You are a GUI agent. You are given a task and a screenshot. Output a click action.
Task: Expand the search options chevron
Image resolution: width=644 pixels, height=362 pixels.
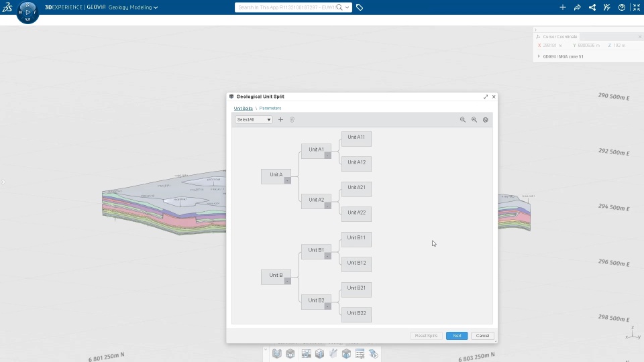point(347,7)
